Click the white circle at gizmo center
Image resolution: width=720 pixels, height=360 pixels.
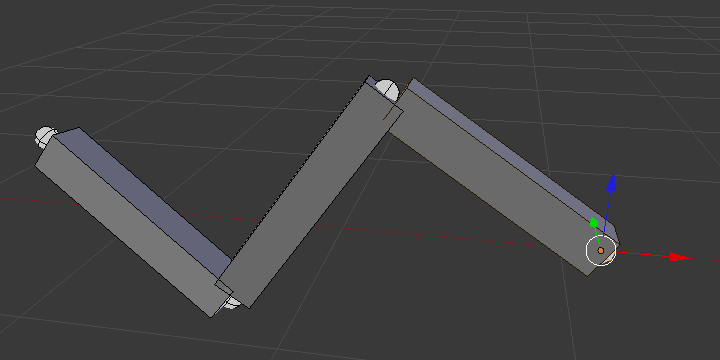pos(601,250)
